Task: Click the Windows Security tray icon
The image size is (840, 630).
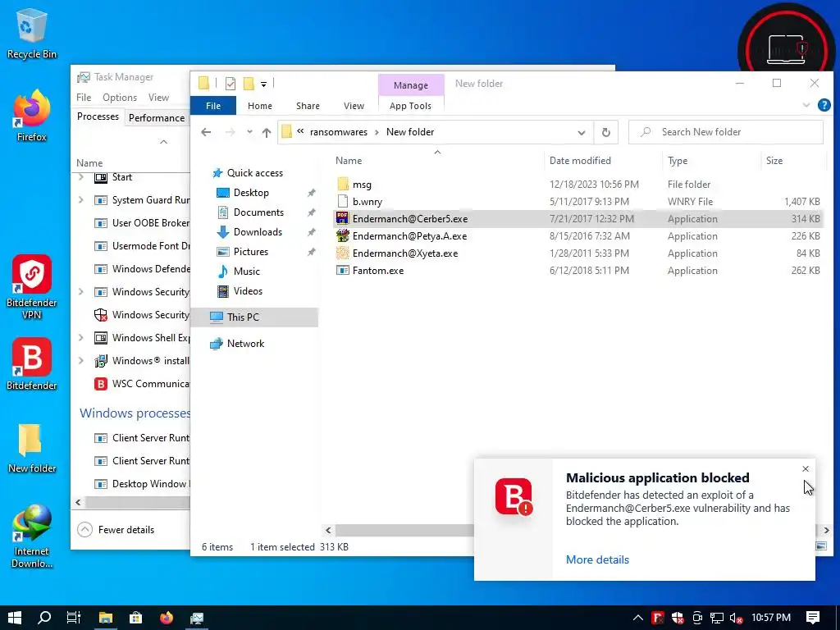Action: [x=678, y=618]
